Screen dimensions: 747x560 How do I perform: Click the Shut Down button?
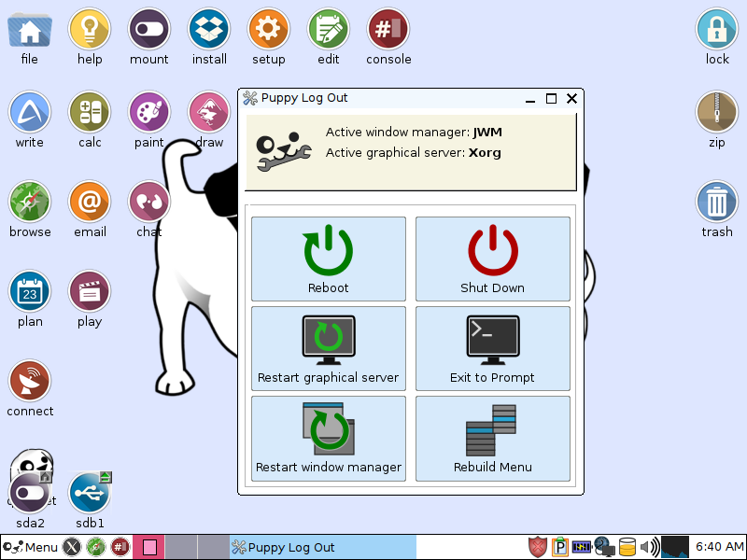[x=493, y=259]
